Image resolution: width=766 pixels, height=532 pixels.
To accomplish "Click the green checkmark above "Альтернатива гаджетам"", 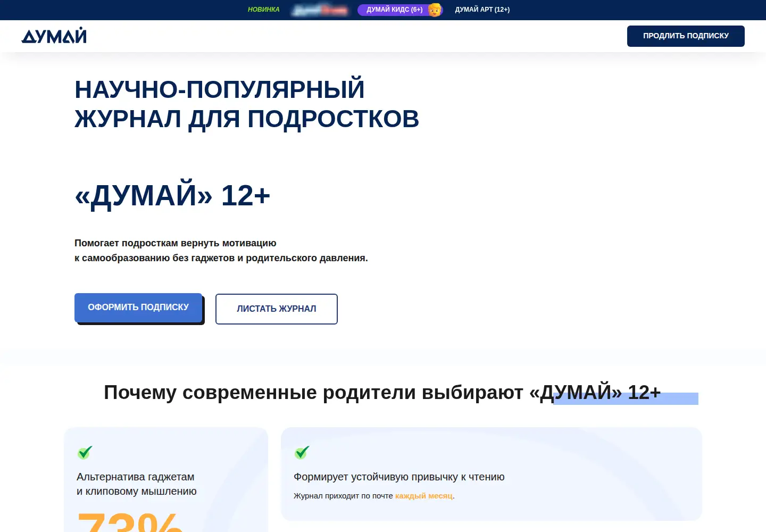I will click(x=85, y=452).
